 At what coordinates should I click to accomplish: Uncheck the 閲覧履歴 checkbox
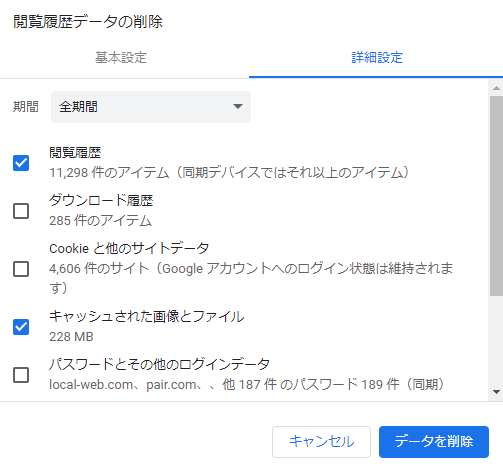[21, 163]
